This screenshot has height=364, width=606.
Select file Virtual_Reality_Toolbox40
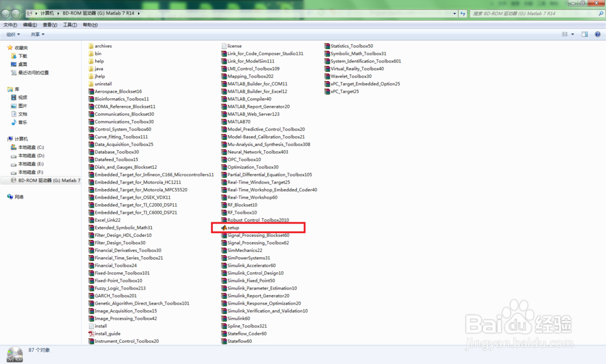point(357,69)
